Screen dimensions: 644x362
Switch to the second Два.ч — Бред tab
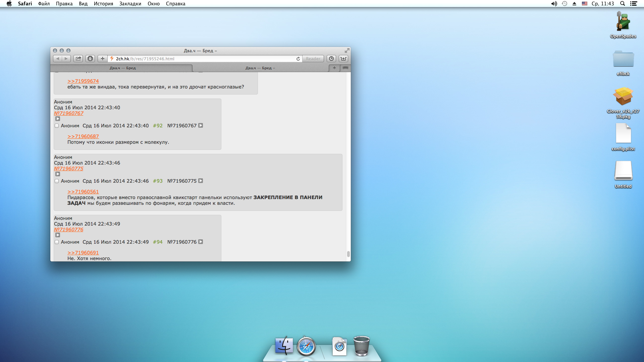[x=260, y=68]
